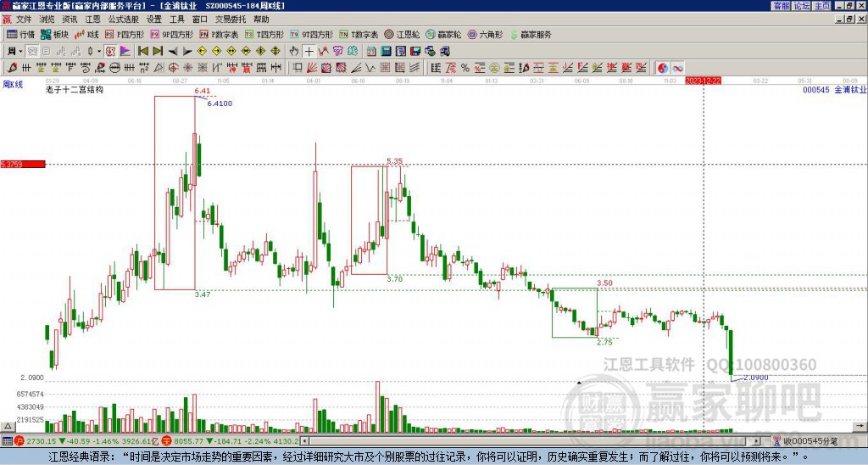868x465 pixels.
Task: Click the infinity loop icon
Action: [x=677, y=68]
